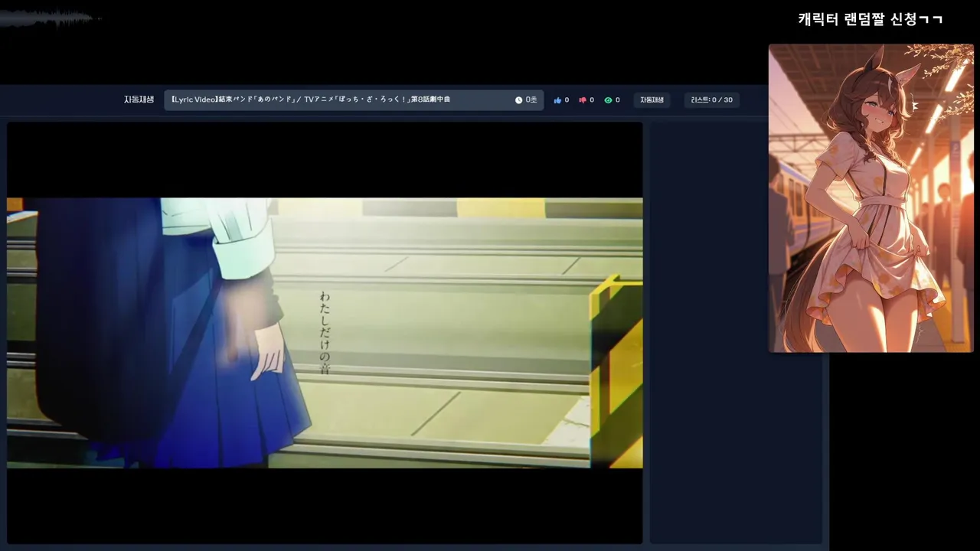Open the 리스트: 0 / 30 playlist button
Image resolution: width=980 pixels, height=551 pixels.
tap(711, 100)
